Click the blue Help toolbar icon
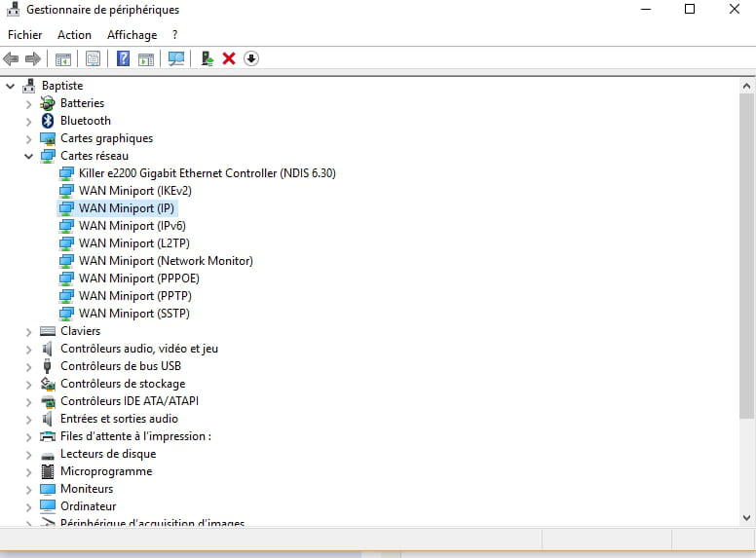 click(x=123, y=58)
